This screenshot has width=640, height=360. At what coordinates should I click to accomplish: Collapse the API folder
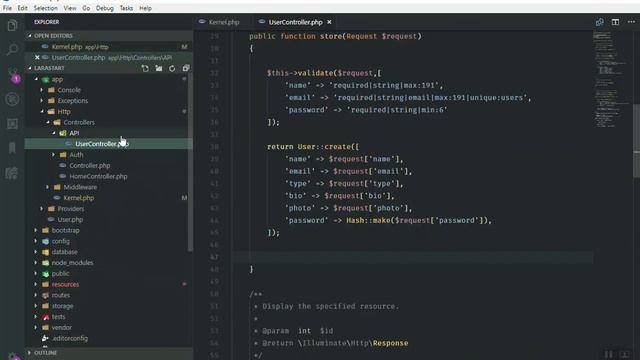[53, 133]
